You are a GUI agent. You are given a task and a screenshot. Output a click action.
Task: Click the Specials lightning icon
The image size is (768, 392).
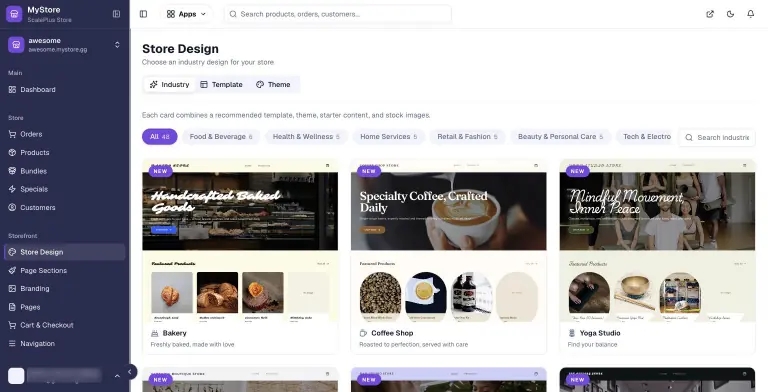coord(12,189)
